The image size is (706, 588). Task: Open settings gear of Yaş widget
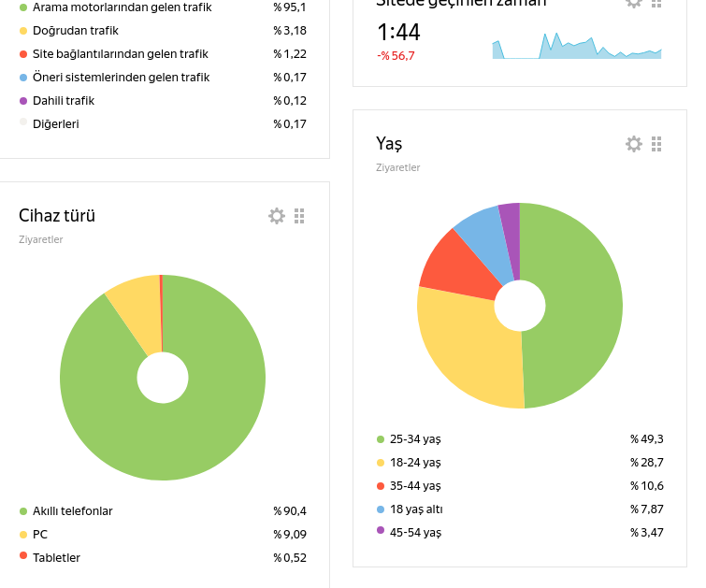(633, 144)
